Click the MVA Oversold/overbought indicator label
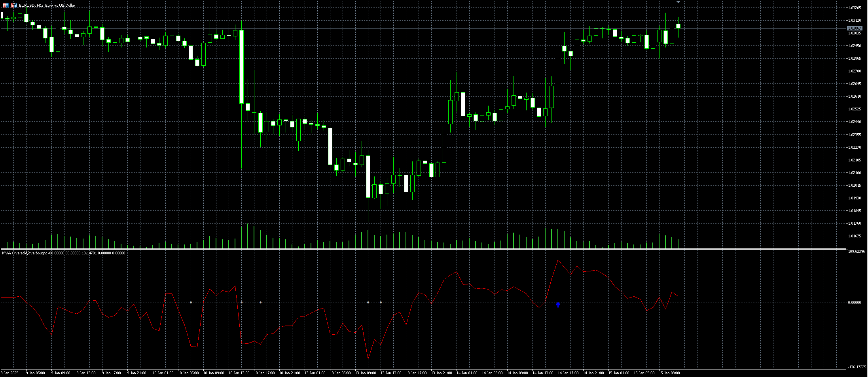This screenshot has height=377, width=868. click(63, 253)
